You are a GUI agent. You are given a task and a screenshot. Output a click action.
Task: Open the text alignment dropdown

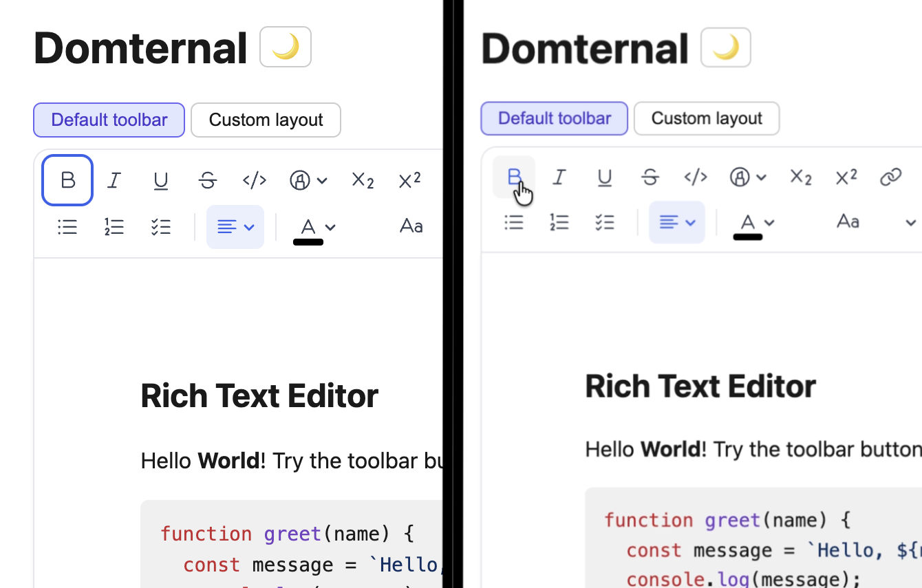tap(235, 227)
